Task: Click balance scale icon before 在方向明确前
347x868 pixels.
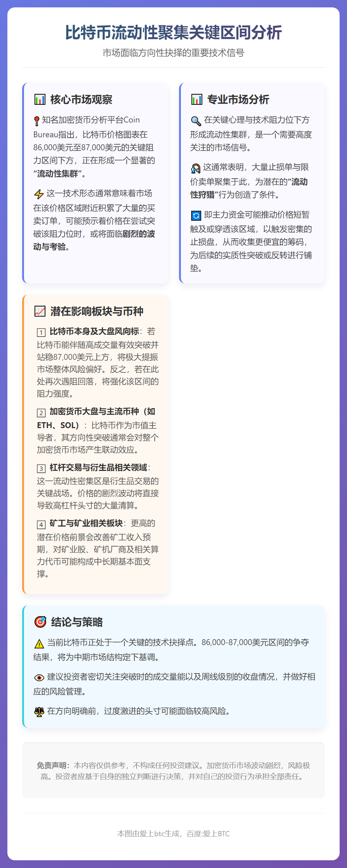Action: [39, 712]
